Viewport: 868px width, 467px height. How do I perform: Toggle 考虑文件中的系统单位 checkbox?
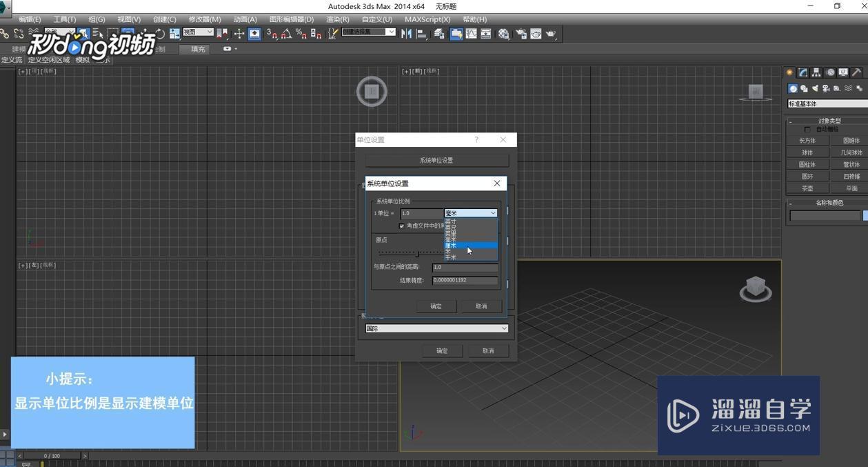click(x=401, y=226)
